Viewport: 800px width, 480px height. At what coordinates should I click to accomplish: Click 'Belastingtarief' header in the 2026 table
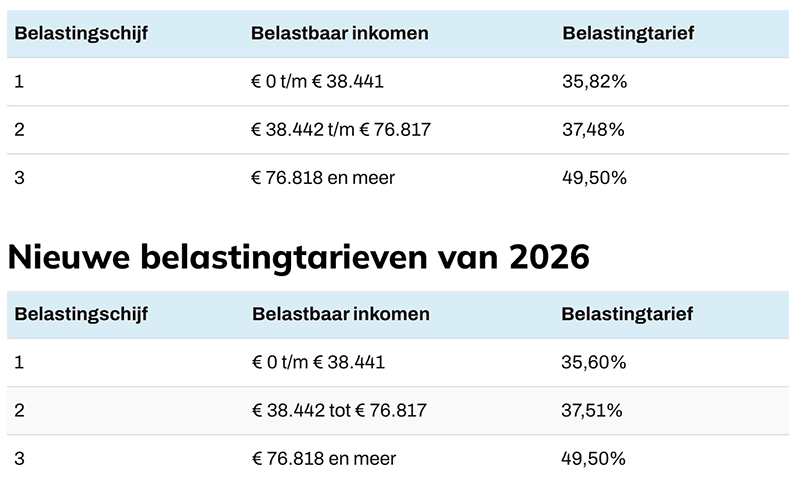628,314
